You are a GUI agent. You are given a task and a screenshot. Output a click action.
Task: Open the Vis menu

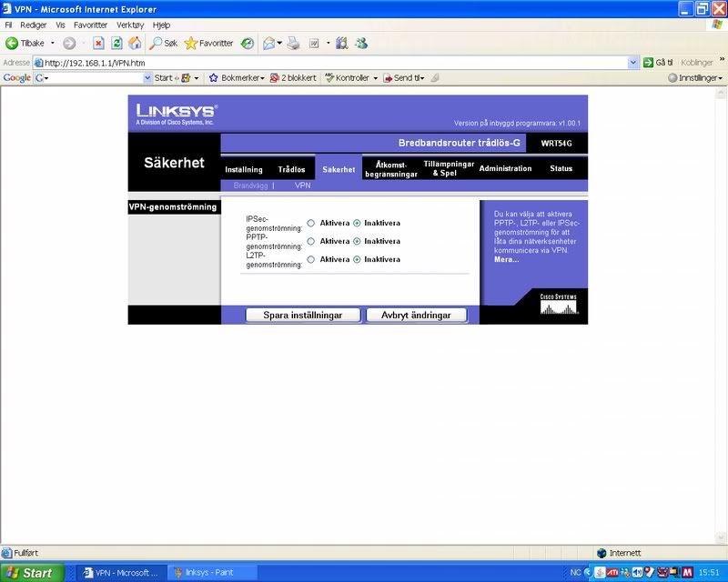60,25
